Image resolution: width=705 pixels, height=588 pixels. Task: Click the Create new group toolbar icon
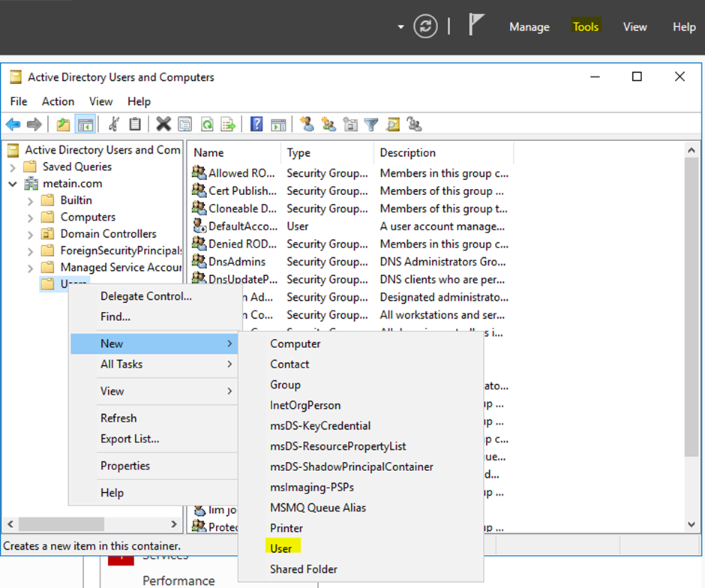(328, 124)
